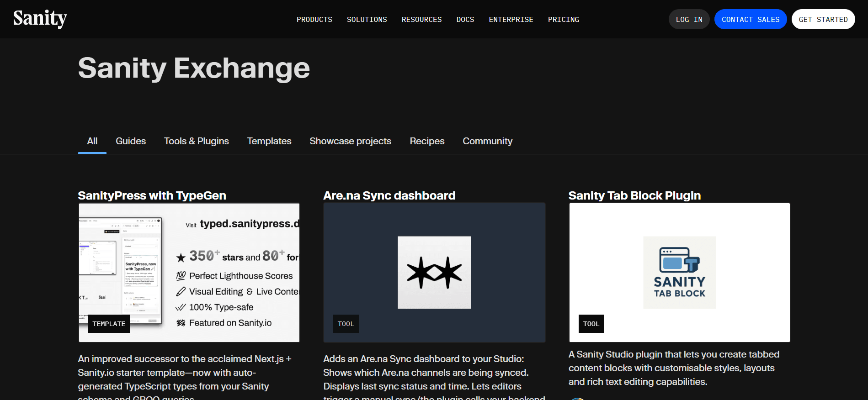Open the Templates tab
Screen dimensions: 868x400
(269, 141)
